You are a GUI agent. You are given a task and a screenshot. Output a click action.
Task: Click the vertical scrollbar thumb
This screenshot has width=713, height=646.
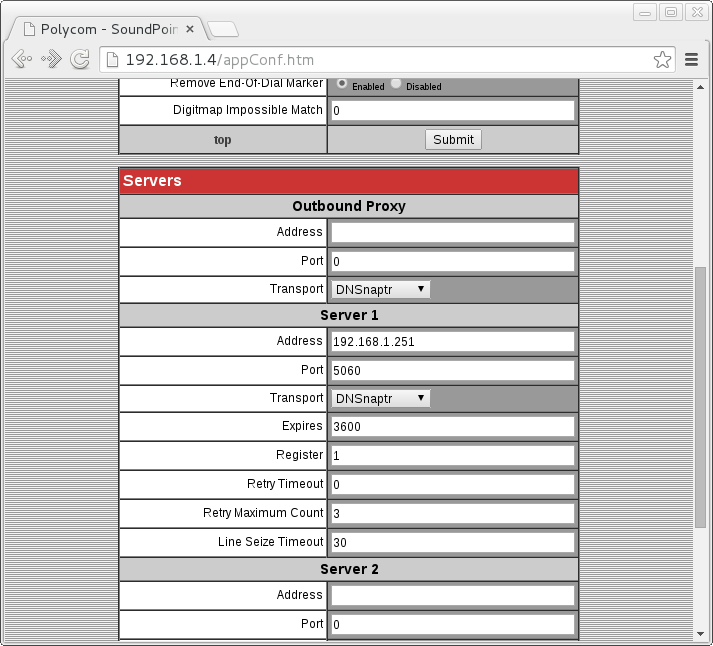click(700, 397)
